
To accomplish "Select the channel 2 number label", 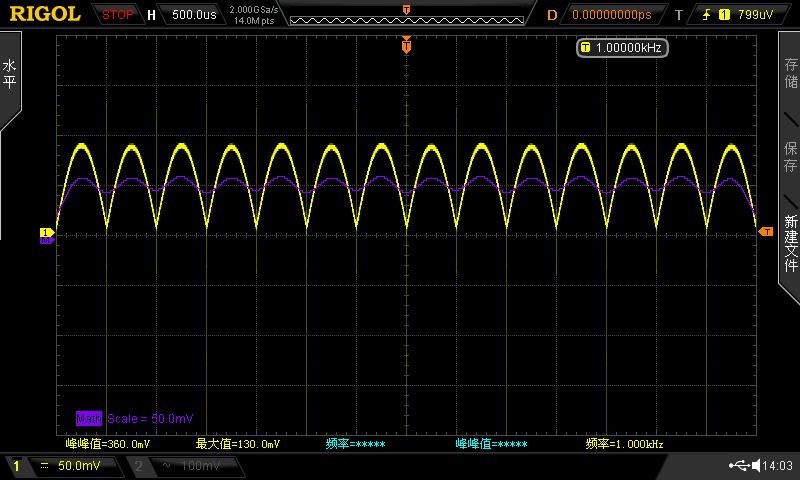I will click(x=138, y=466).
